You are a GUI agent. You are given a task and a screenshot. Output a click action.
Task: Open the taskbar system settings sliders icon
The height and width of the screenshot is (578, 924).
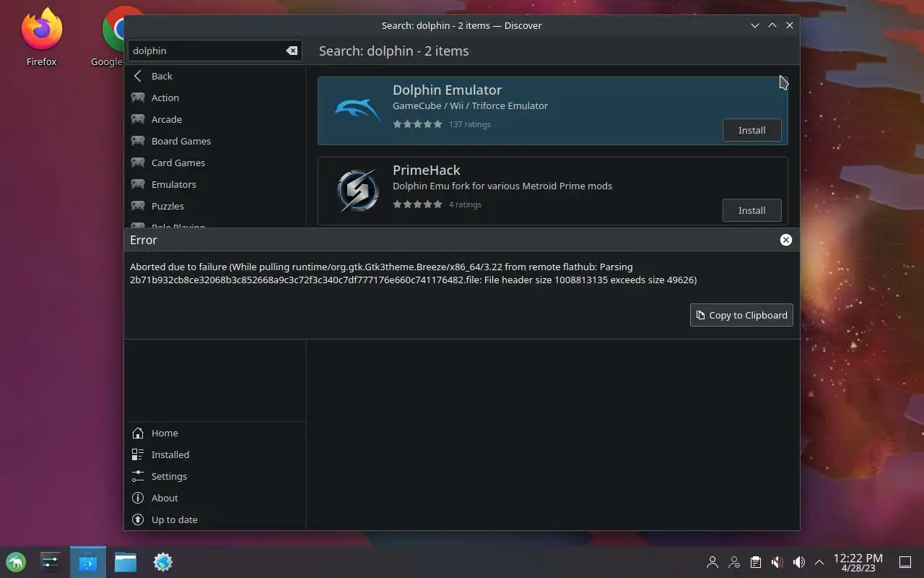(51, 562)
